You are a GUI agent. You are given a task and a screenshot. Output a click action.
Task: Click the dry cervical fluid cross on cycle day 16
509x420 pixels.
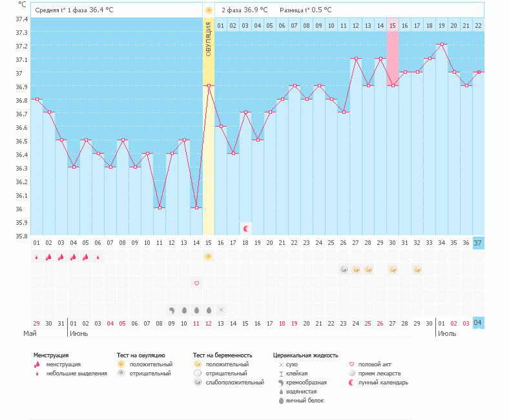click(221, 310)
